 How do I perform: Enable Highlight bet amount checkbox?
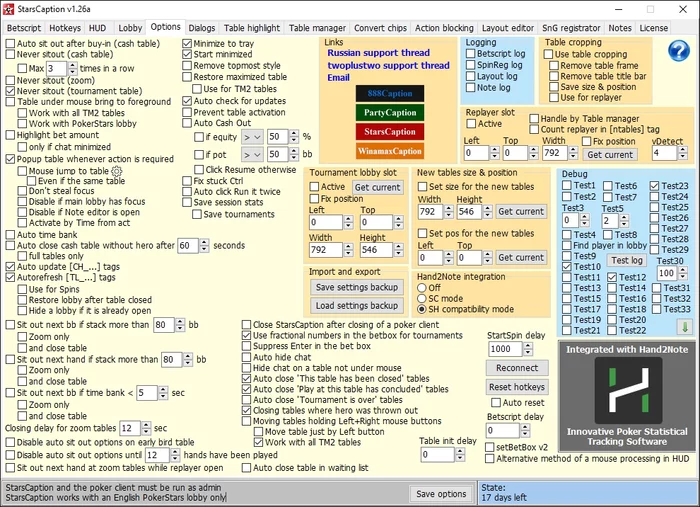[10, 135]
